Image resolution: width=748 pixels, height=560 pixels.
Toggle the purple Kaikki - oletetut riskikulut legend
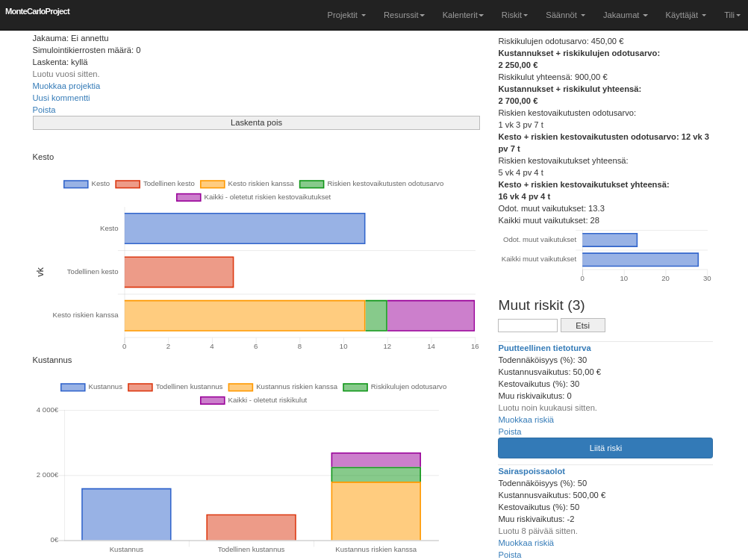pos(253,400)
